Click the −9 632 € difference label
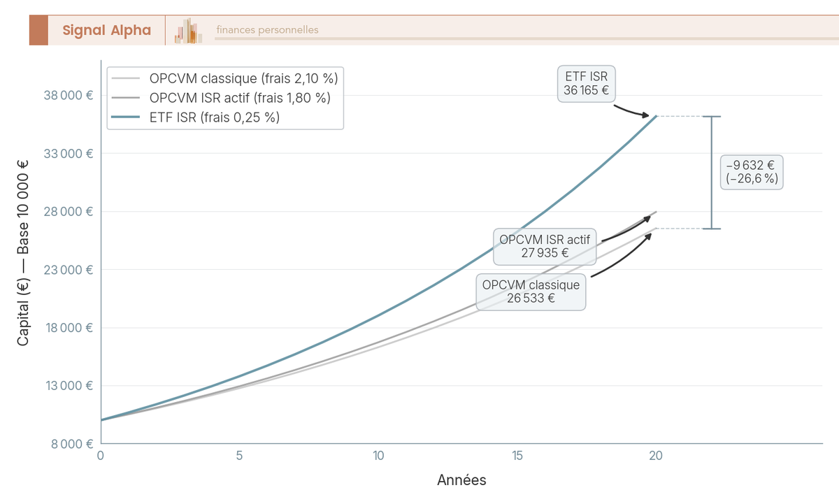Image resolution: width=839 pixels, height=504 pixels. [752, 172]
